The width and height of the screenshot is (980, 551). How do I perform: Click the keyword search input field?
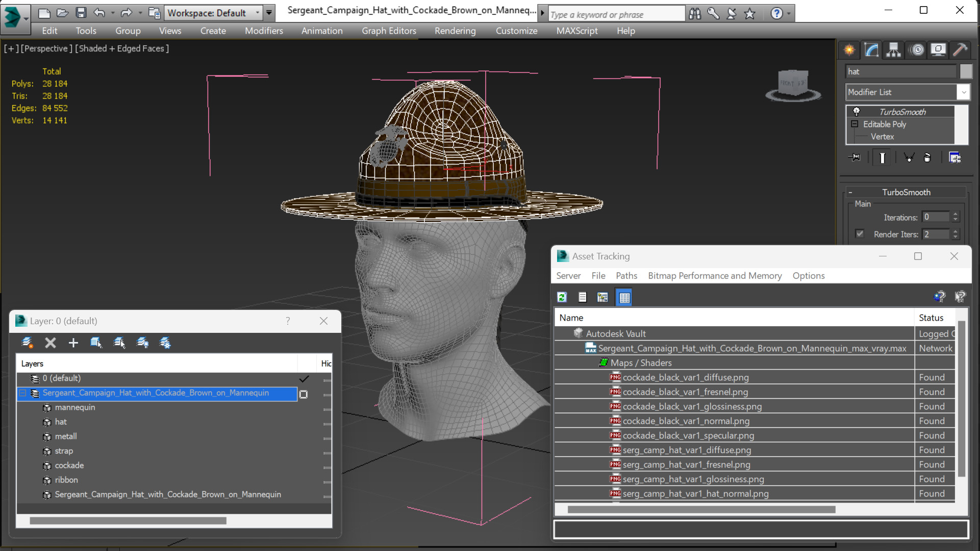point(616,14)
